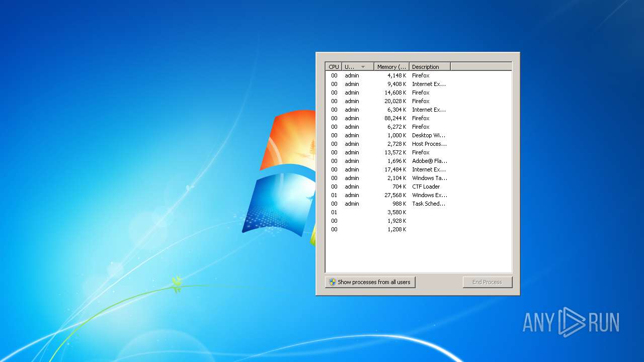This screenshot has height=362, width=644.
Task: Sort processes by the CPU column header
Action: click(x=334, y=66)
